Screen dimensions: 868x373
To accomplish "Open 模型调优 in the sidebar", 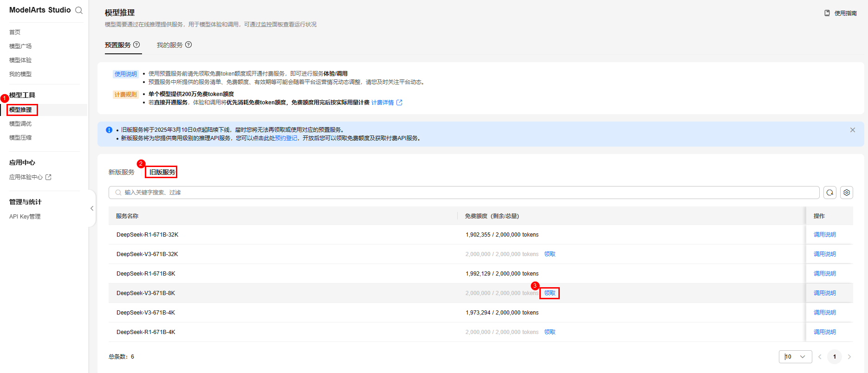I will click(x=20, y=123).
